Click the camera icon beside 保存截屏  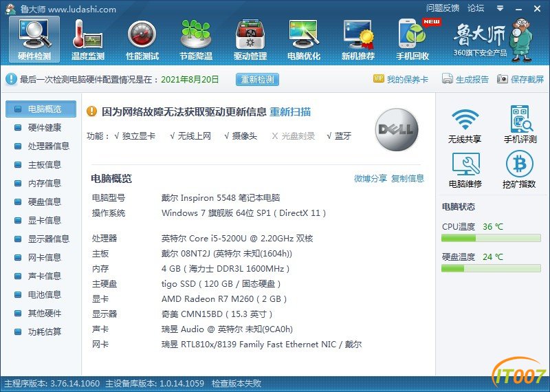[503, 79]
